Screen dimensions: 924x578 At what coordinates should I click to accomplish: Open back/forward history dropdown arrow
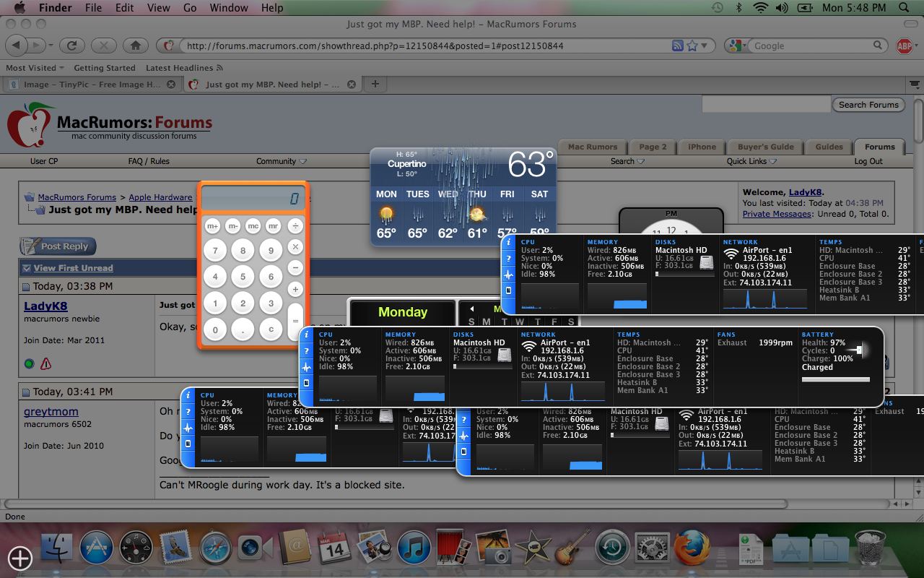50,46
